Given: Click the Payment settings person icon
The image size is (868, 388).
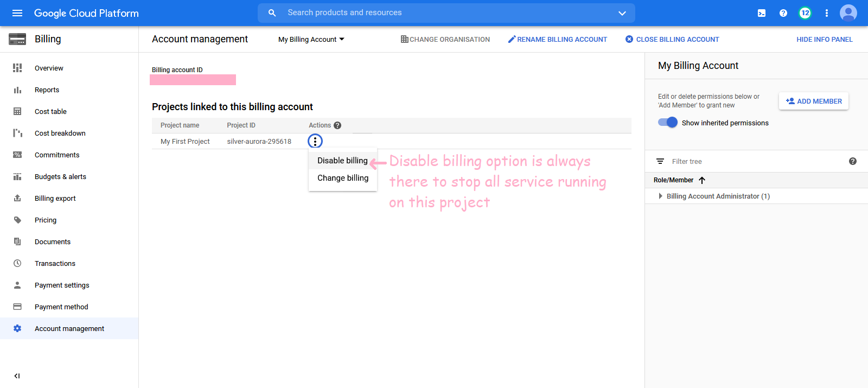Looking at the screenshot, I should click(17, 285).
